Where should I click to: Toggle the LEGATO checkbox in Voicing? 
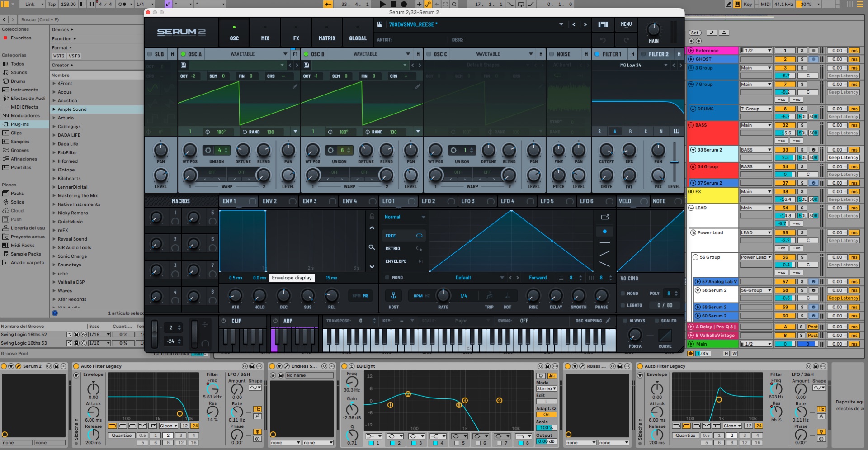point(623,305)
